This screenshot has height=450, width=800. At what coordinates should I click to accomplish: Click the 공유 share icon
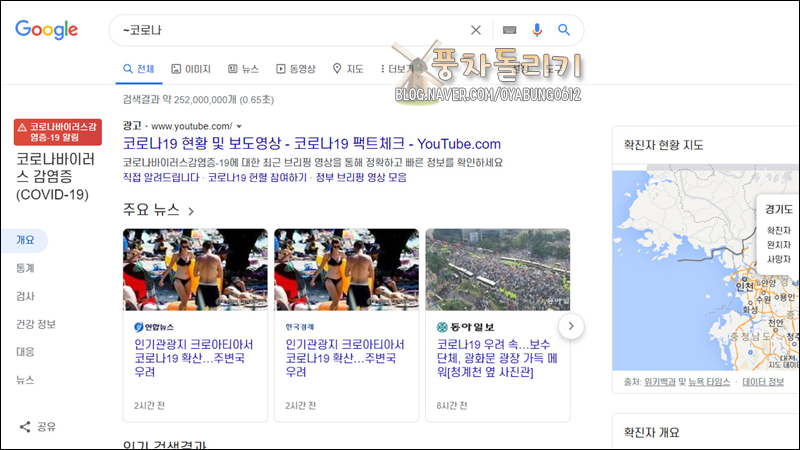[25, 427]
